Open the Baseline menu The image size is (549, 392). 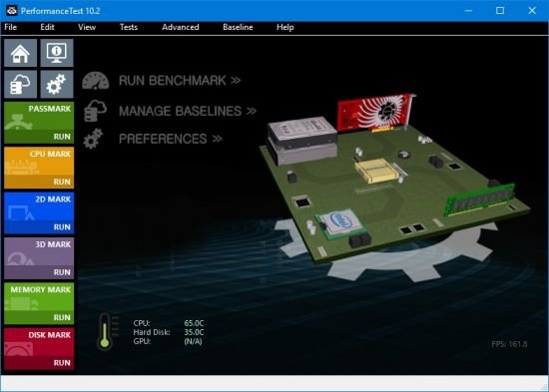(238, 27)
